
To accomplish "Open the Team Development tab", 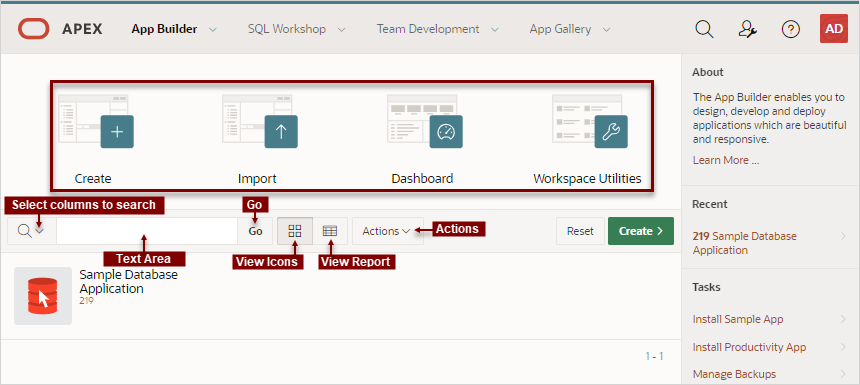I will [x=428, y=29].
